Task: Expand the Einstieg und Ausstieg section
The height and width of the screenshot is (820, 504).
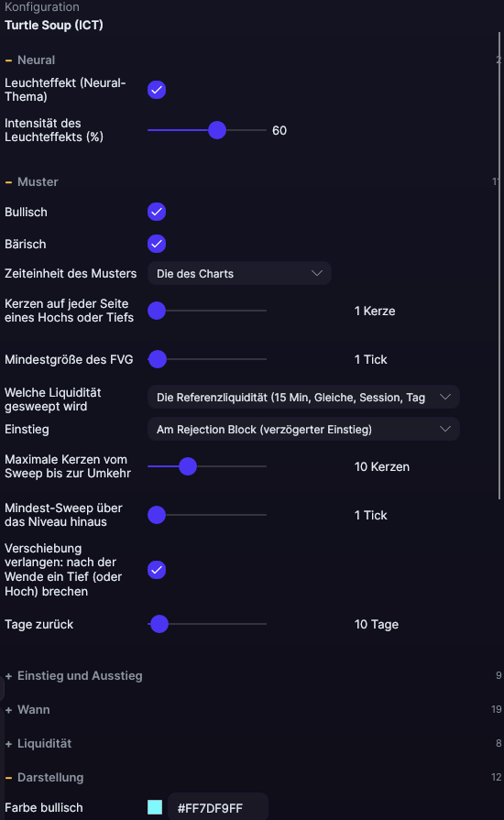Action: pyautogui.click(x=73, y=675)
